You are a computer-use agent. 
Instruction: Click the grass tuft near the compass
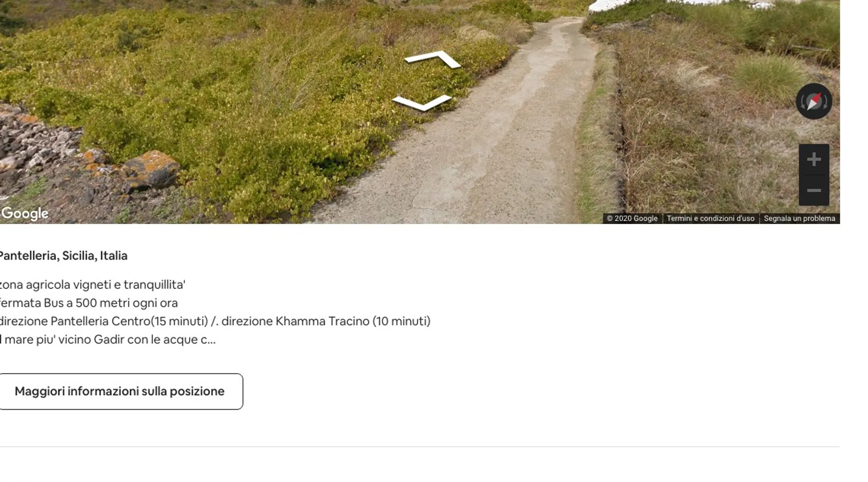pos(767,77)
